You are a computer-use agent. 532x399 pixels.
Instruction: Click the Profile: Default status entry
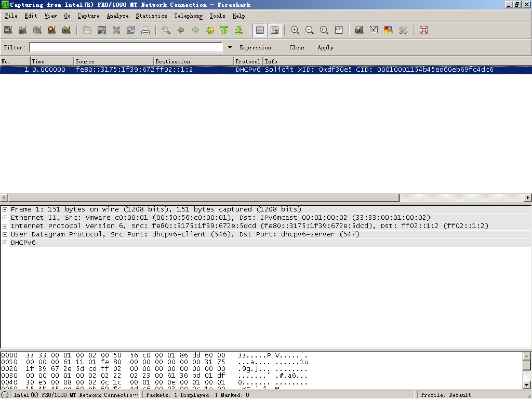[446, 395]
